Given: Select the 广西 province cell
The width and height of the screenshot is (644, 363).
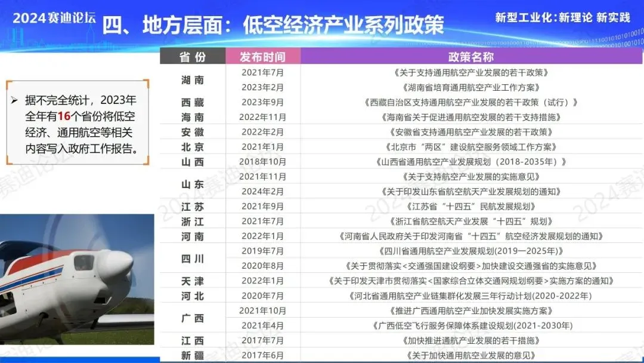Looking at the screenshot, I should (193, 318).
